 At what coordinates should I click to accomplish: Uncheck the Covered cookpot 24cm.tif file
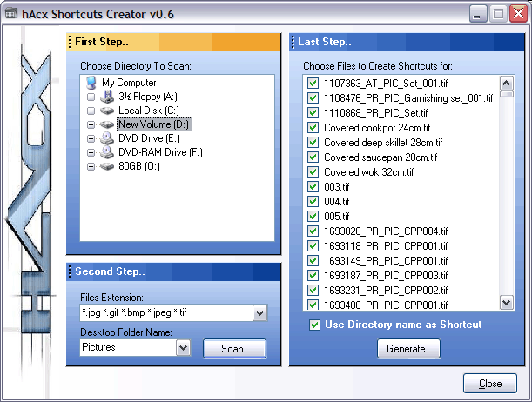(313, 127)
